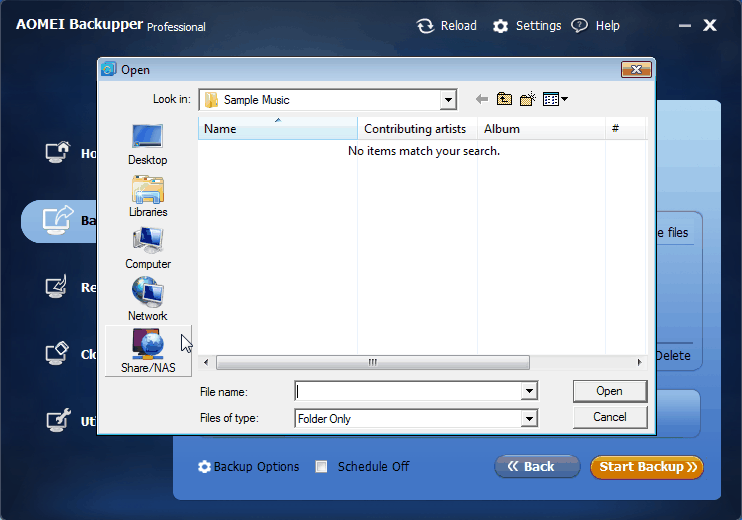Open Settings in AOMEI Backupper
The image size is (742, 520).
(x=527, y=26)
